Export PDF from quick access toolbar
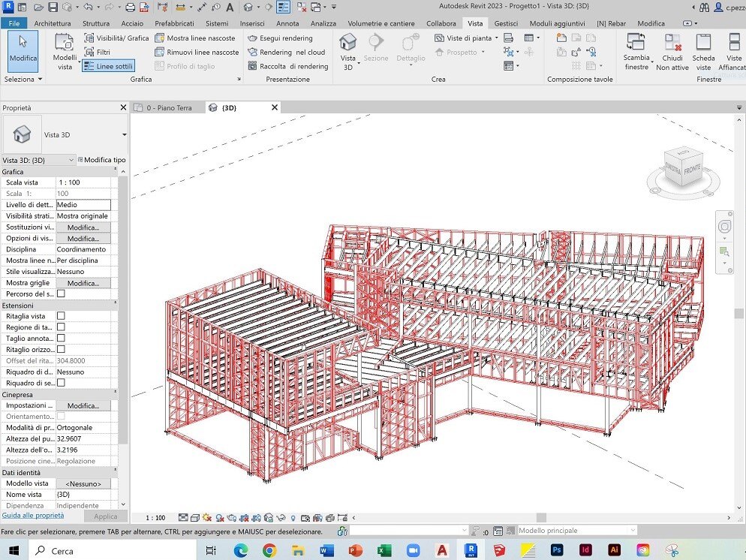Viewport: 746px width, 560px height. coord(143,8)
